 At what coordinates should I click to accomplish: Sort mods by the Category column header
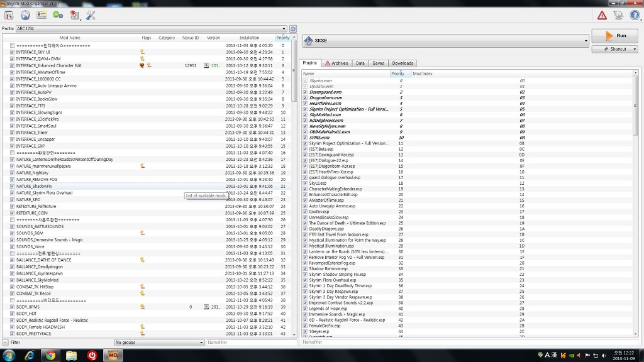(x=167, y=38)
